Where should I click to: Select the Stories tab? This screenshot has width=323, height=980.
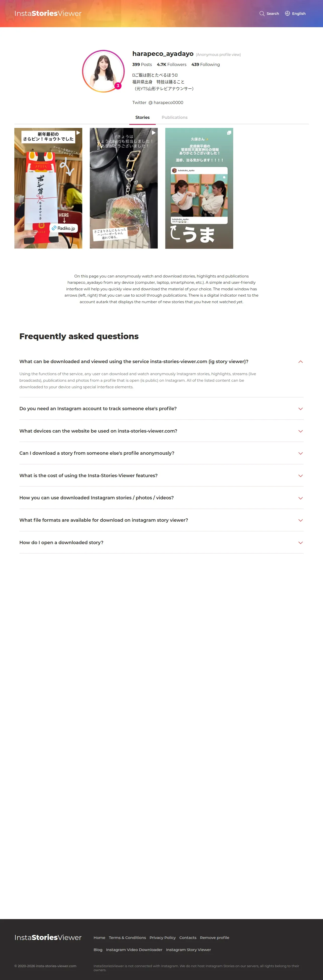(x=142, y=118)
